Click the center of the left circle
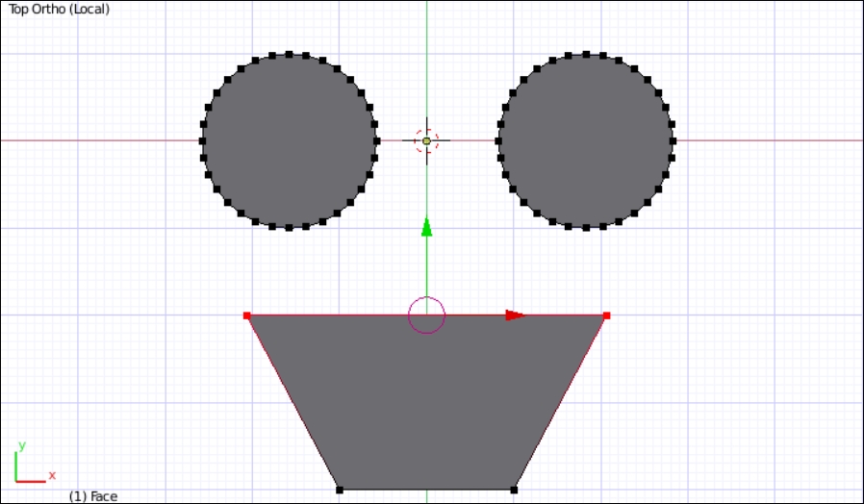 [289, 140]
